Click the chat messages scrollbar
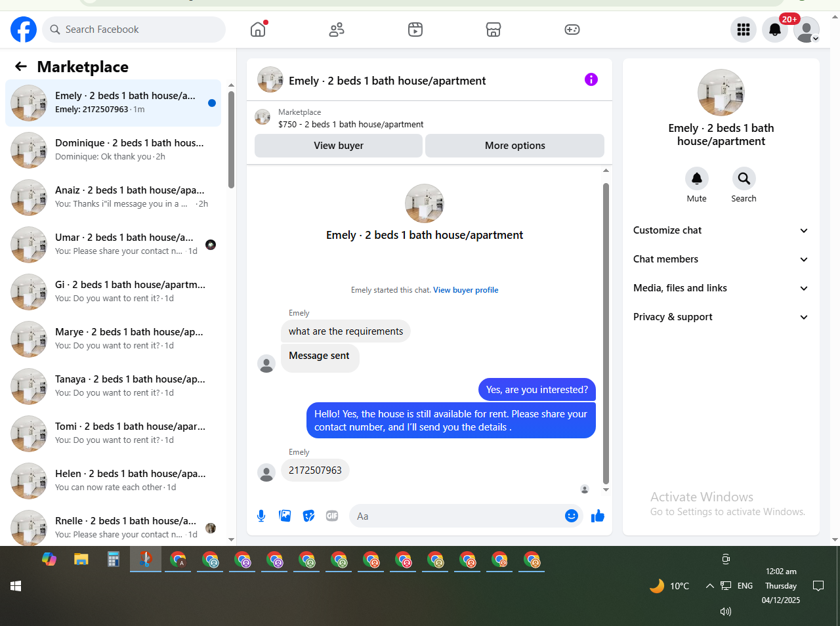 tap(606, 333)
